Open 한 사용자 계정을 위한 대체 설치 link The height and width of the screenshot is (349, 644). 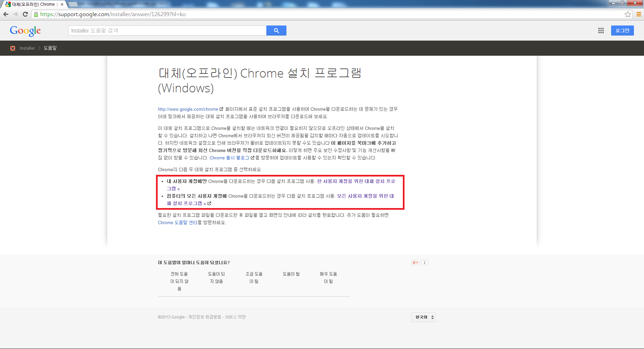click(281, 185)
